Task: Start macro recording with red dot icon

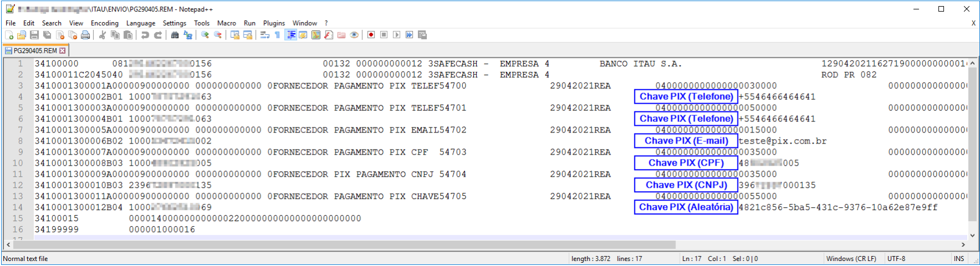Action: [371, 35]
